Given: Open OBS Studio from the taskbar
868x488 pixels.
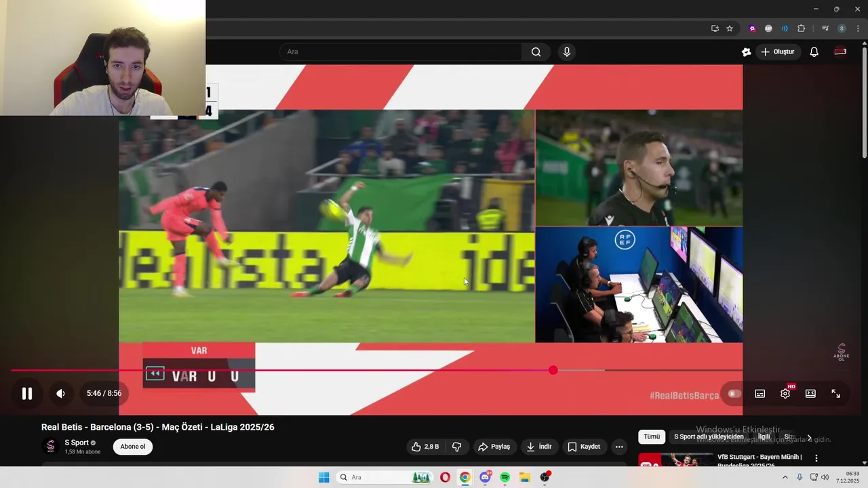Looking at the screenshot, I should tap(545, 477).
